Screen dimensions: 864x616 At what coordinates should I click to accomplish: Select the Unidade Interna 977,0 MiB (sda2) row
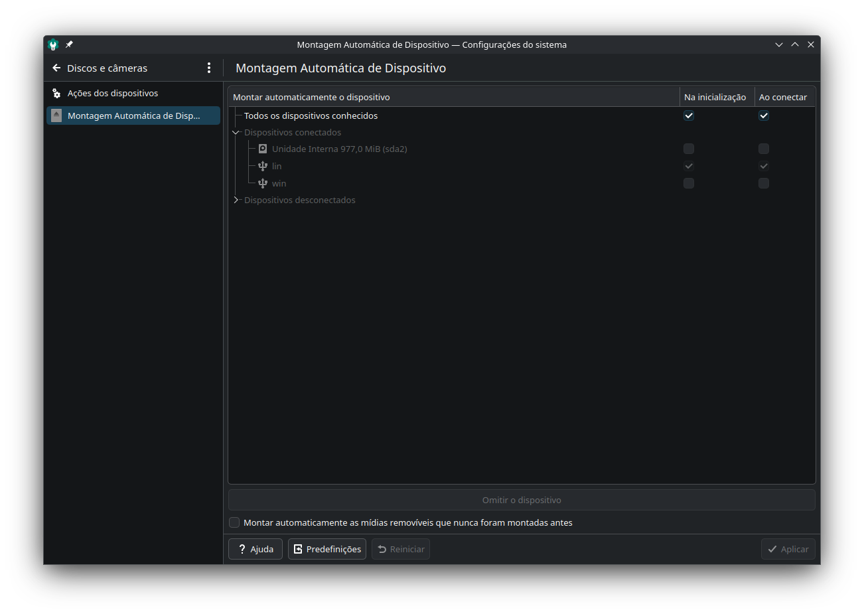point(522,149)
